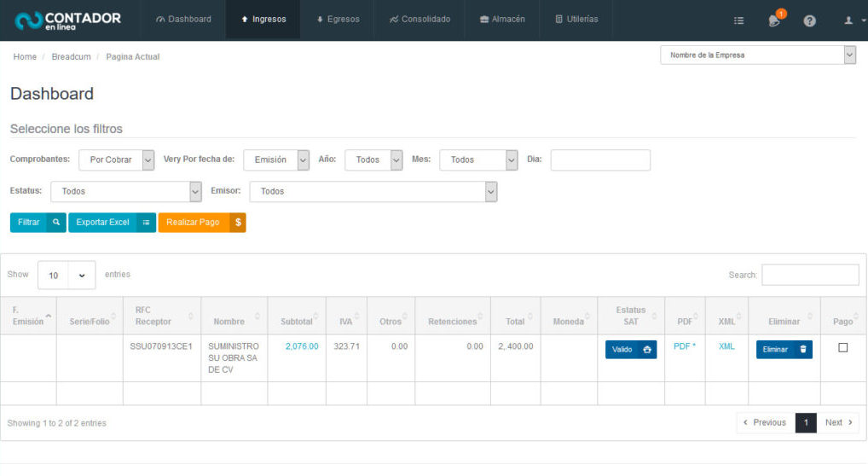Sort table by Retenciones column

point(453,316)
